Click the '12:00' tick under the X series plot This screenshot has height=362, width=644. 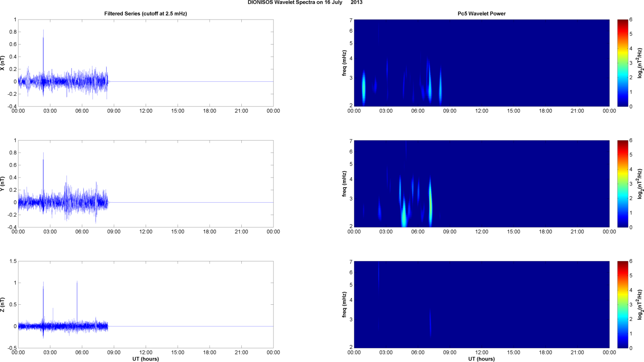click(146, 111)
